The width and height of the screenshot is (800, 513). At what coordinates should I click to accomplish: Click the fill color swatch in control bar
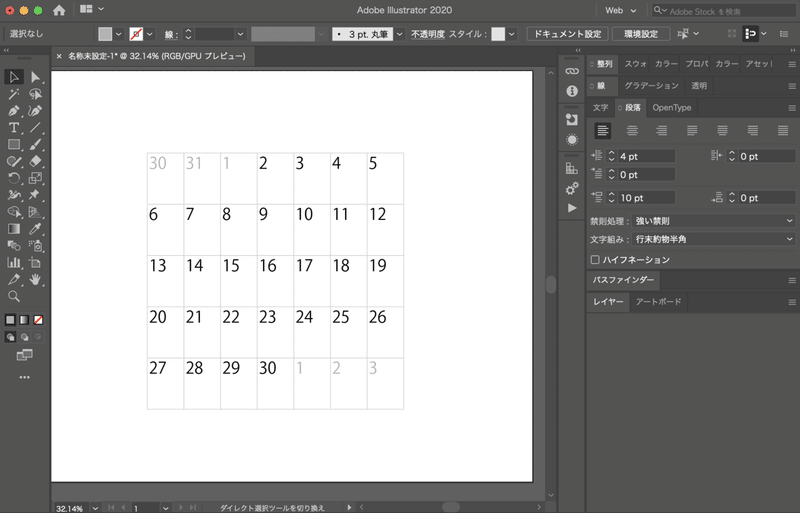click(x=105, y=34)
